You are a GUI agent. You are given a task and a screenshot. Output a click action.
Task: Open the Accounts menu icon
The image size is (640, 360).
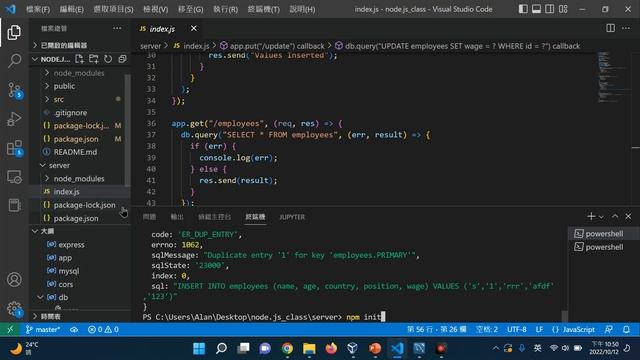point(14,280)
